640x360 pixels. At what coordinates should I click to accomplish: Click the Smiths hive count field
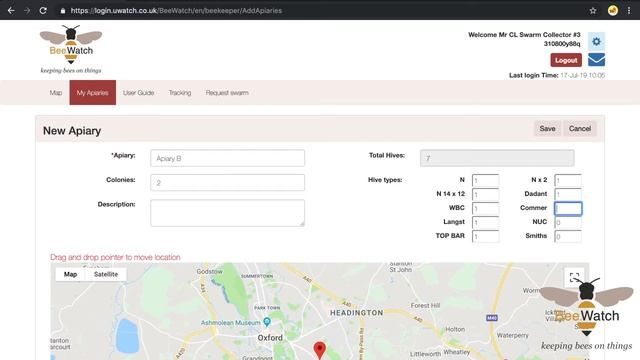[568, 236]
